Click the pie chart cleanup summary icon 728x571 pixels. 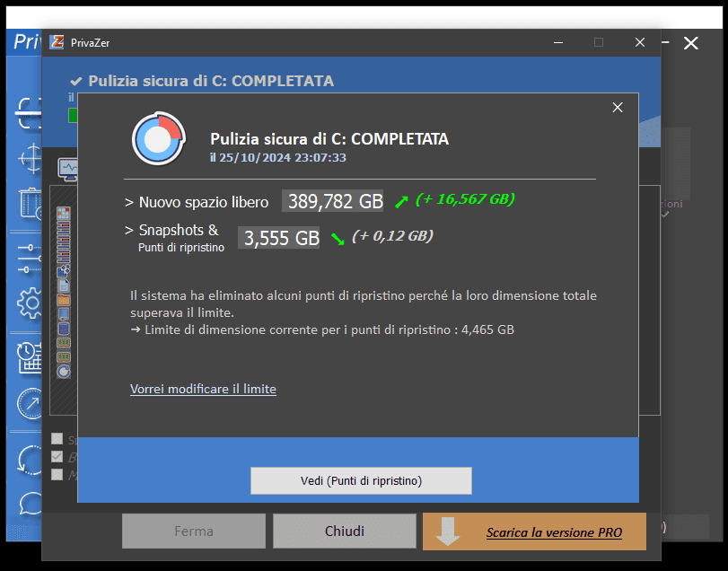tap(159, 138)
